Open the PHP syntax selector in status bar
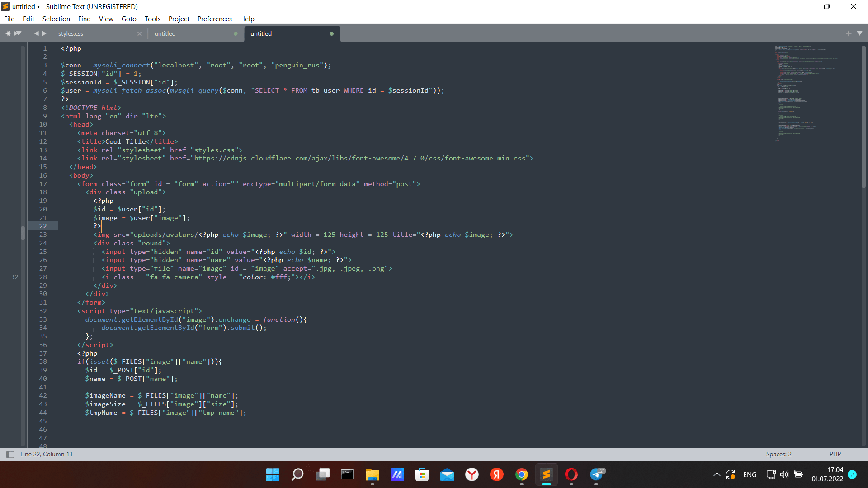The height and width of the screenshot is (488, 868). point(835,454)
